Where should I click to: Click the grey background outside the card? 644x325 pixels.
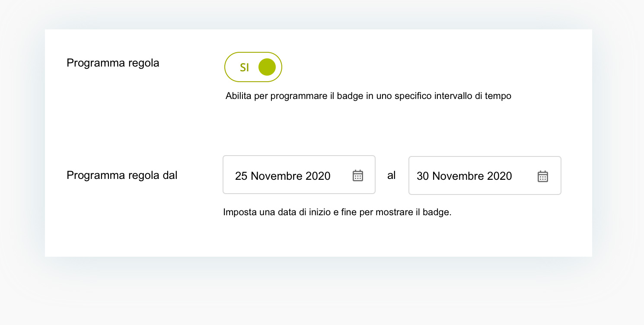tap(322, 294)
